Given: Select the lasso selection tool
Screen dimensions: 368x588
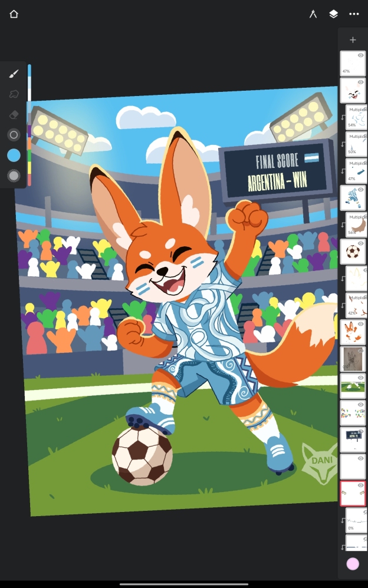Looking at the screenshot, I should (14, 94).
